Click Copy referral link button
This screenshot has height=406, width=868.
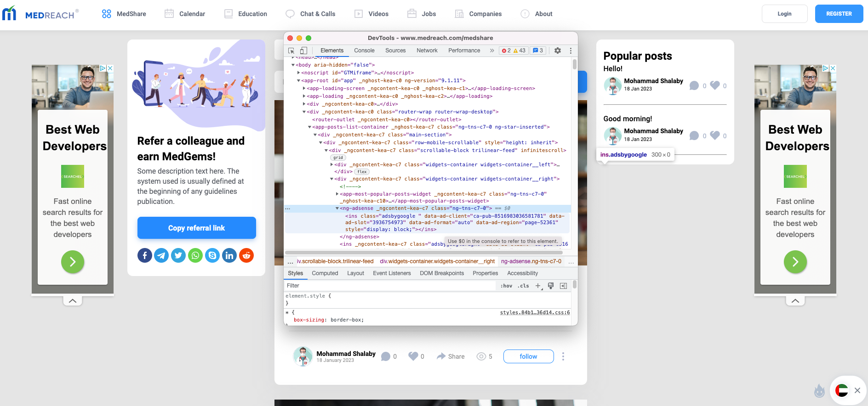click(x=196, y=228)
